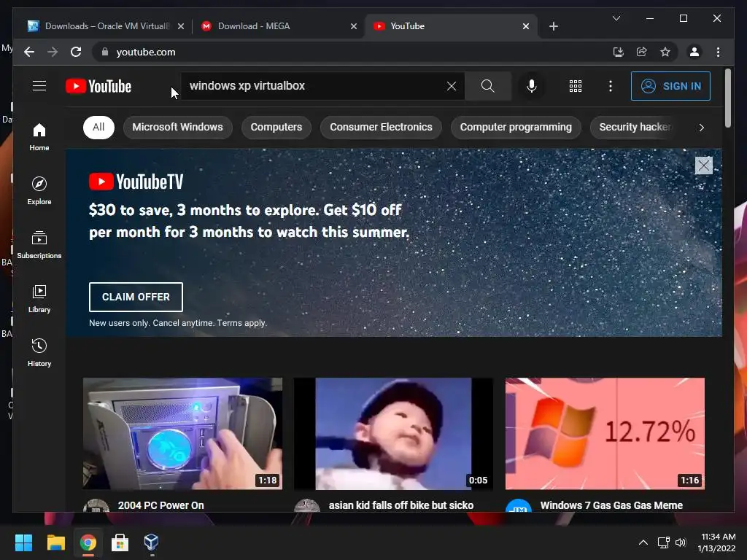Reload the YouTube page

(76, 52)
